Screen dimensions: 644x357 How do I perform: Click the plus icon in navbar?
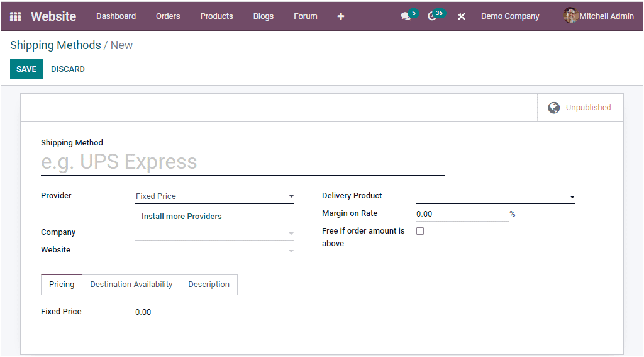(340, 16)
